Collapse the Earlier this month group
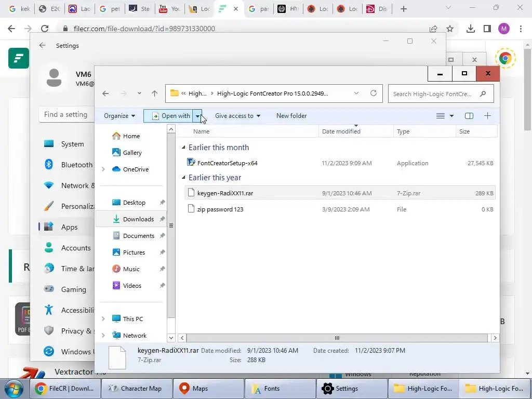The width and height of the screenshot is (532, 399). click(183, 147)
